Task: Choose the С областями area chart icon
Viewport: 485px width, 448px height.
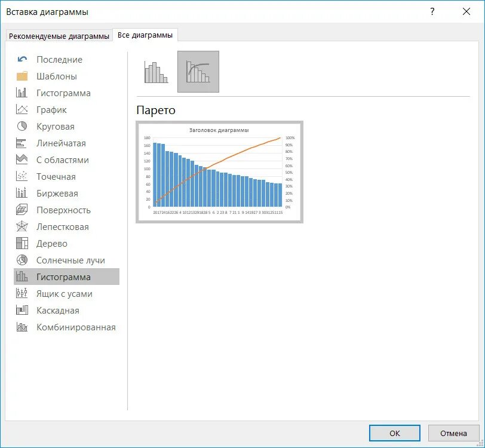Action: [x=22, y=159]
